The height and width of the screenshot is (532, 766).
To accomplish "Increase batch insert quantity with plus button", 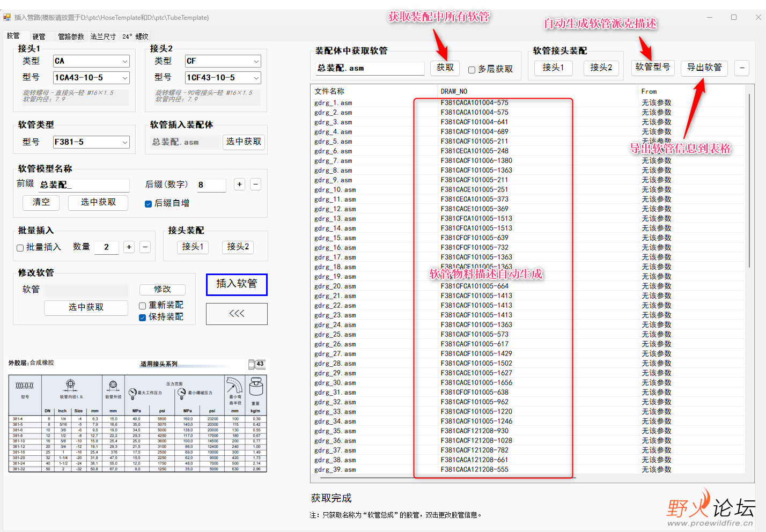I will 129,247.
